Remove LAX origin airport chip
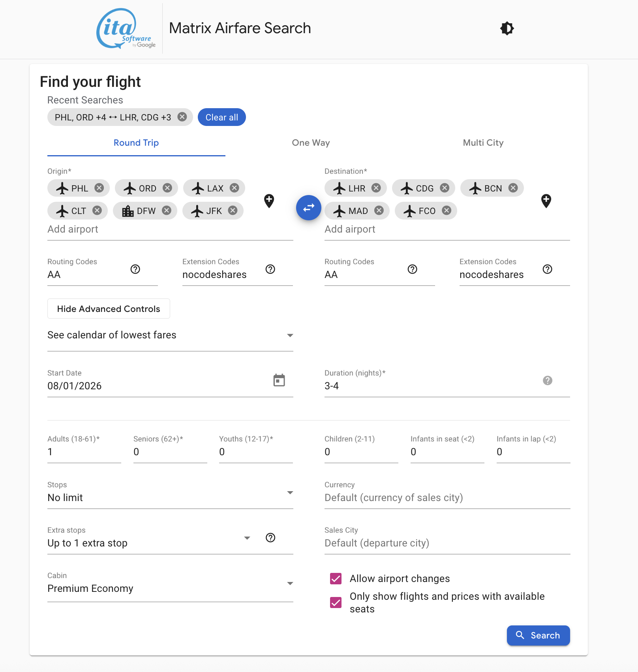 [x=235, y=188]
